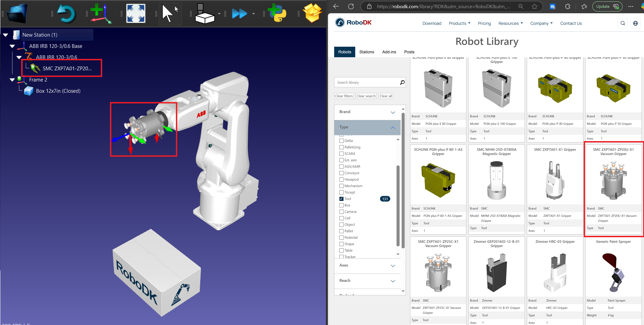Uncheck the Tool type filter
Viewport: 644px width, 325px height.
341,199
